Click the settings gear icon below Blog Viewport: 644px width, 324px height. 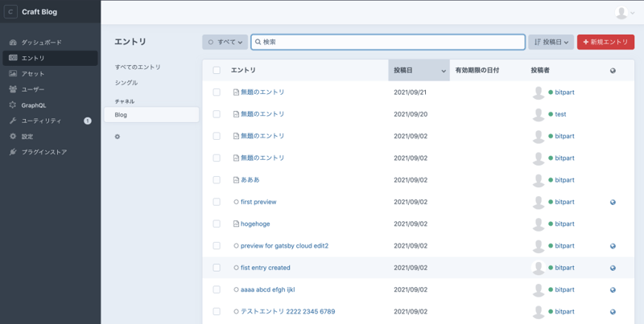[x=118, y=137]
